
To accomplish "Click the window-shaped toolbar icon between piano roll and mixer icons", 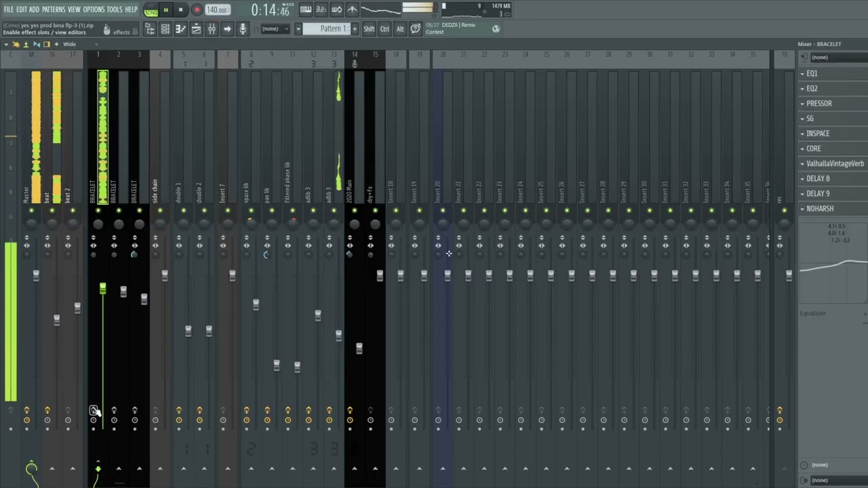I will pos(196,29).
